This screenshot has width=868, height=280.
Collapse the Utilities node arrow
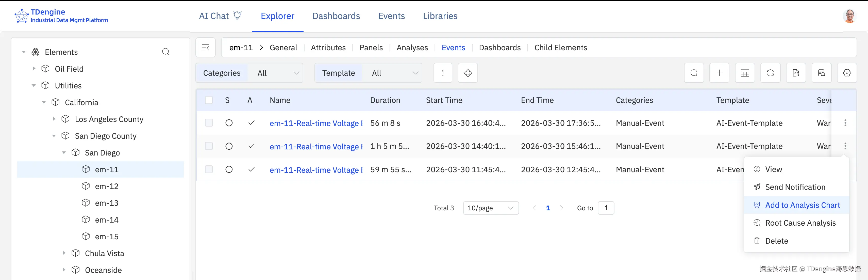click(34, 85)
